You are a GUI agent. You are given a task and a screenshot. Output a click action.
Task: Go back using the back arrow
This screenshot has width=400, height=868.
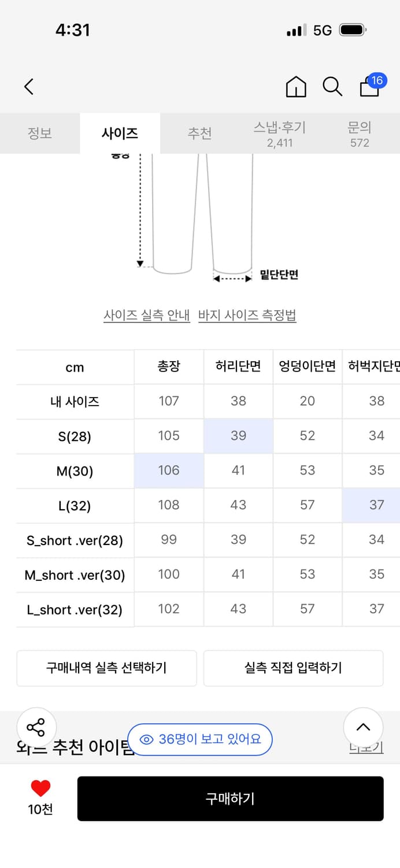[28, 86]
